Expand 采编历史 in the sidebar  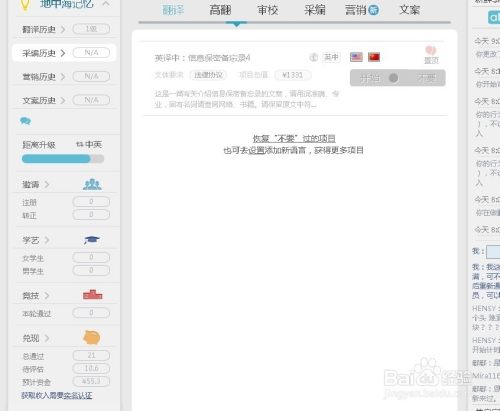coord(44,53)
